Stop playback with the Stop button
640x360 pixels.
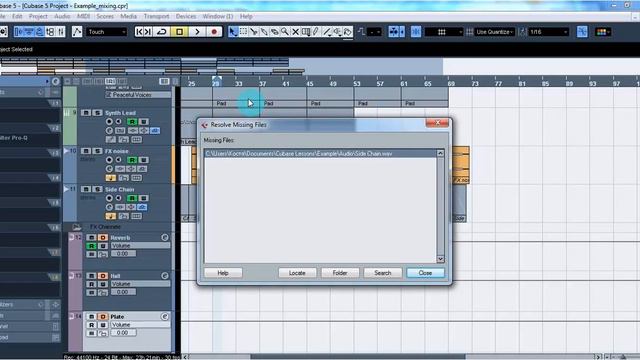pyautogui.click(x=179, y=32)
